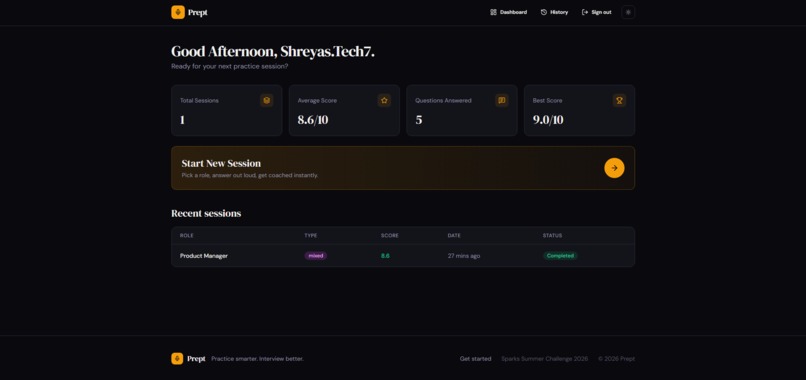Screen dimensions: 806x380
Task: Click the 9.0/10 best score value
Action: coord(548,120)
